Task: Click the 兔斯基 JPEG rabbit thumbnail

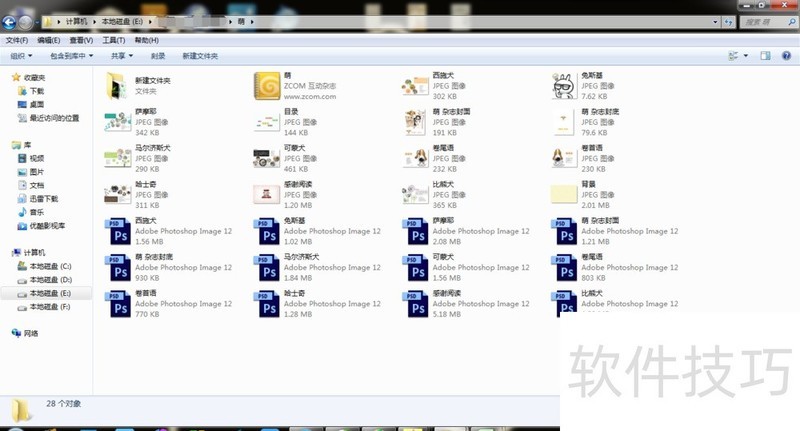Action: click(x=564, y=86)
